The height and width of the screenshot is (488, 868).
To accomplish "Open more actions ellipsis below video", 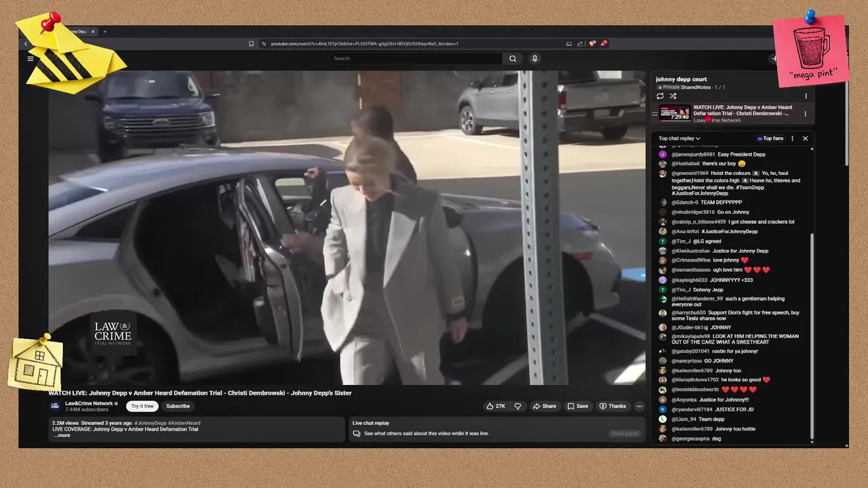I will click(x=639, y=406).
